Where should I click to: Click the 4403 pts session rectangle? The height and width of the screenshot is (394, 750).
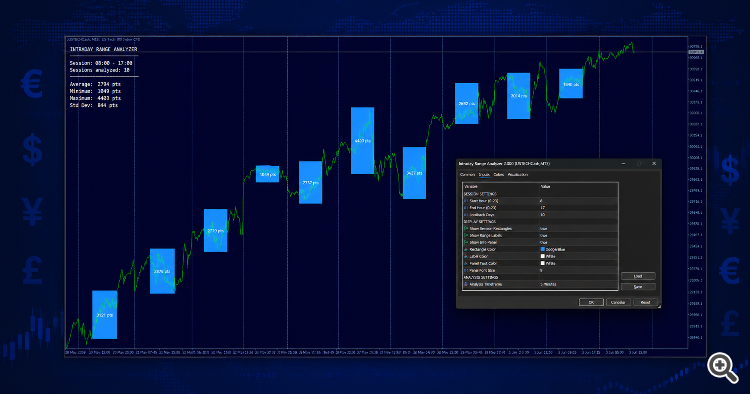(x=363, y=141)
